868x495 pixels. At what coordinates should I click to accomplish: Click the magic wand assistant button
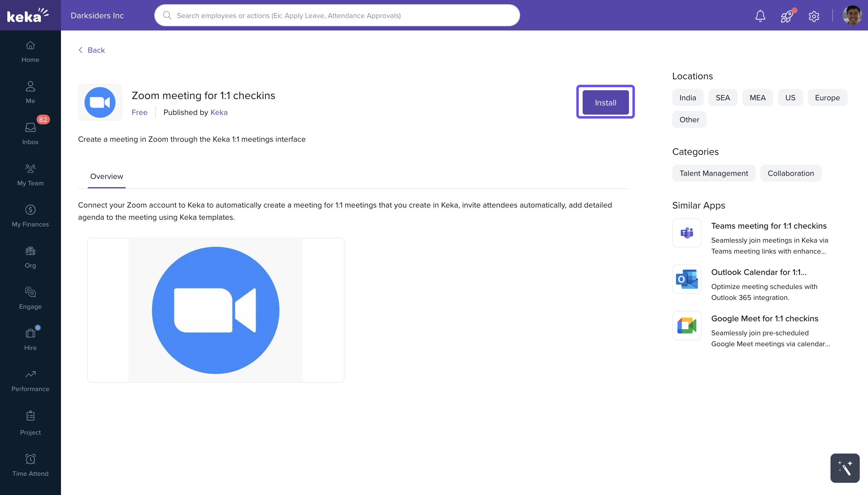[845, 468]
